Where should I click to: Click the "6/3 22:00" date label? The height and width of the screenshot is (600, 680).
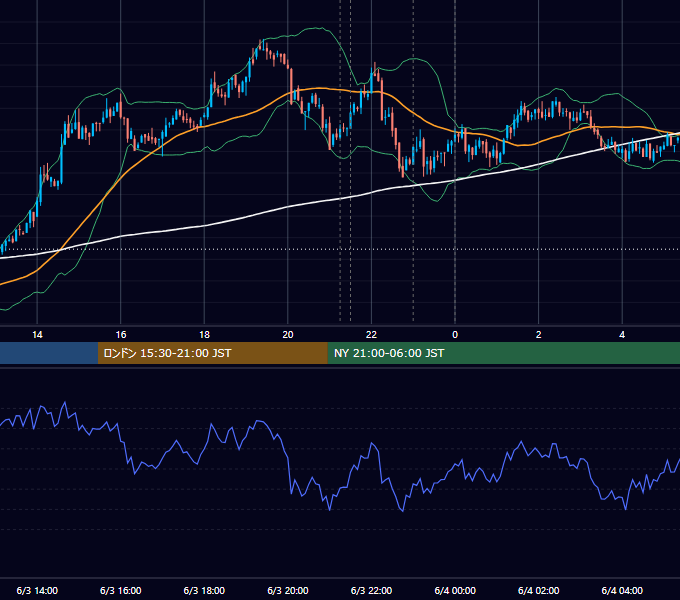[371, 590]
